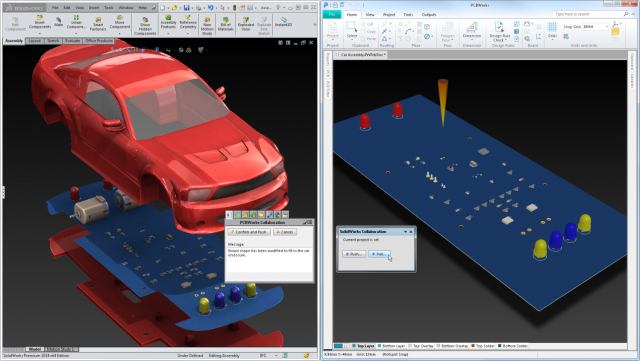Switch to the Evaluate tab
The height and width of the screenshot is (361, 640).
(72, 41)
